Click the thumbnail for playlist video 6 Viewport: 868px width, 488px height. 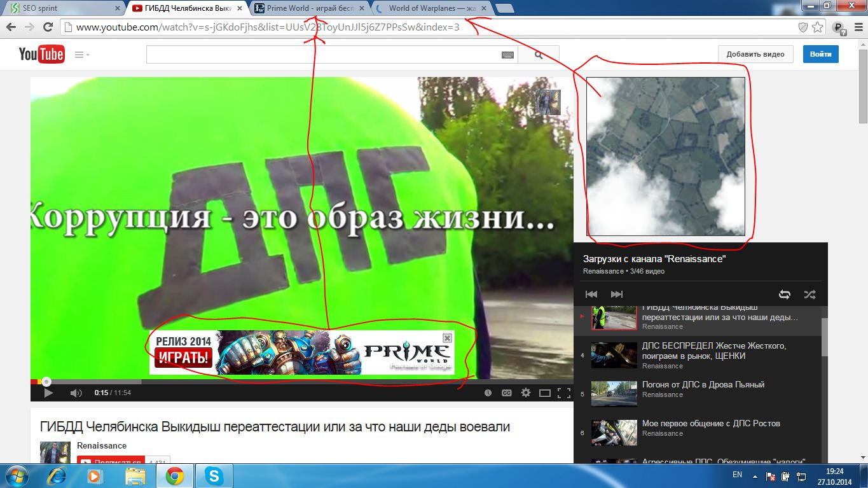[x=614, y=433]
